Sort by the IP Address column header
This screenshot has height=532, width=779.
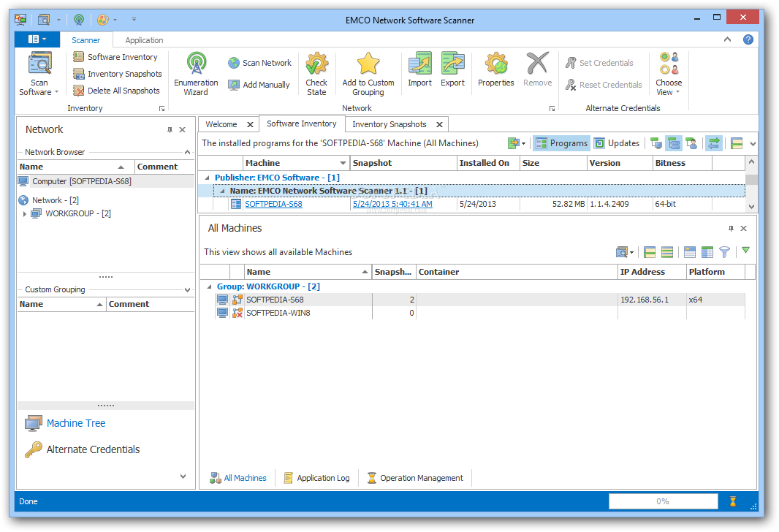(x=652, y=272)
